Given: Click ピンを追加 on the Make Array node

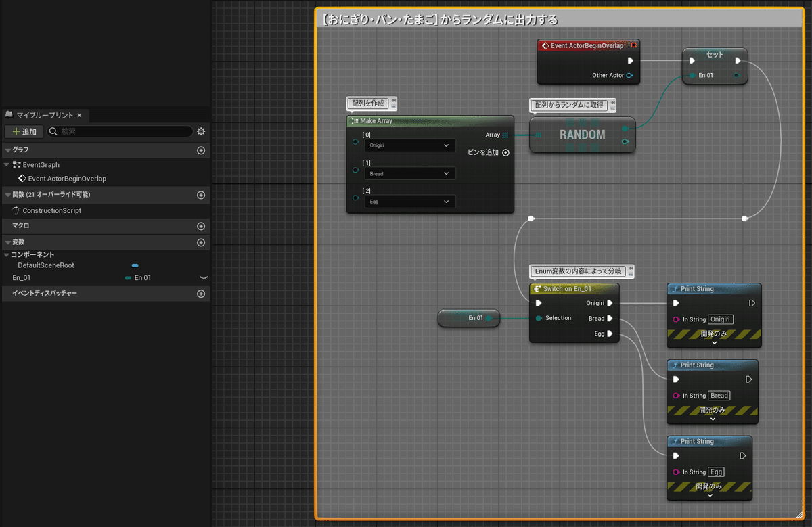Looking at the screenshot, I should pos(486,152).
